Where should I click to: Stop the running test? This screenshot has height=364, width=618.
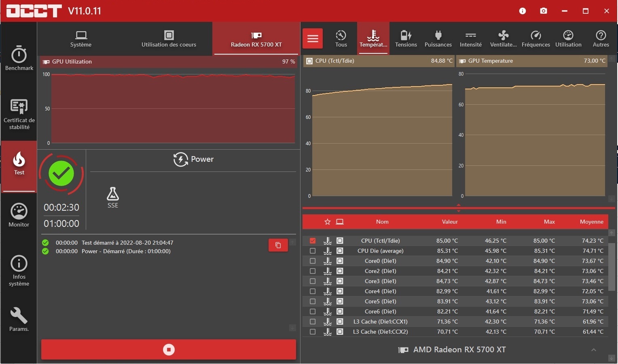[x=169, y=349]
